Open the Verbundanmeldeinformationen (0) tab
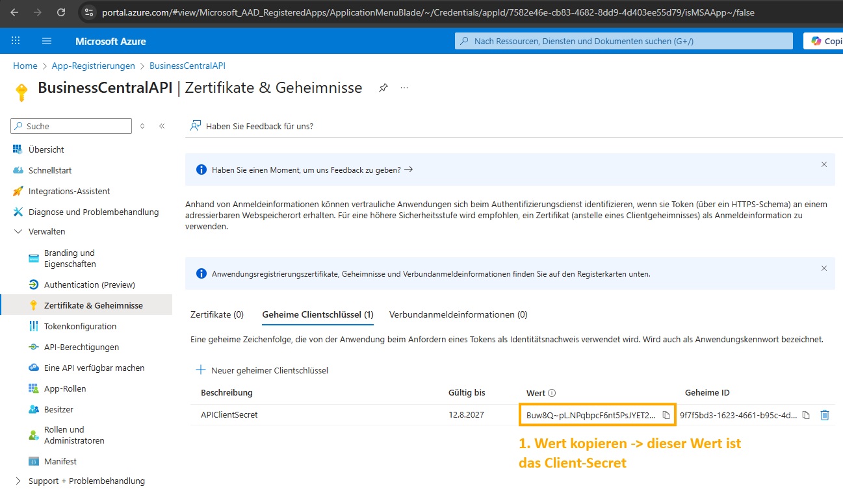This screenshot has height=504, width=843. (458, 314)
